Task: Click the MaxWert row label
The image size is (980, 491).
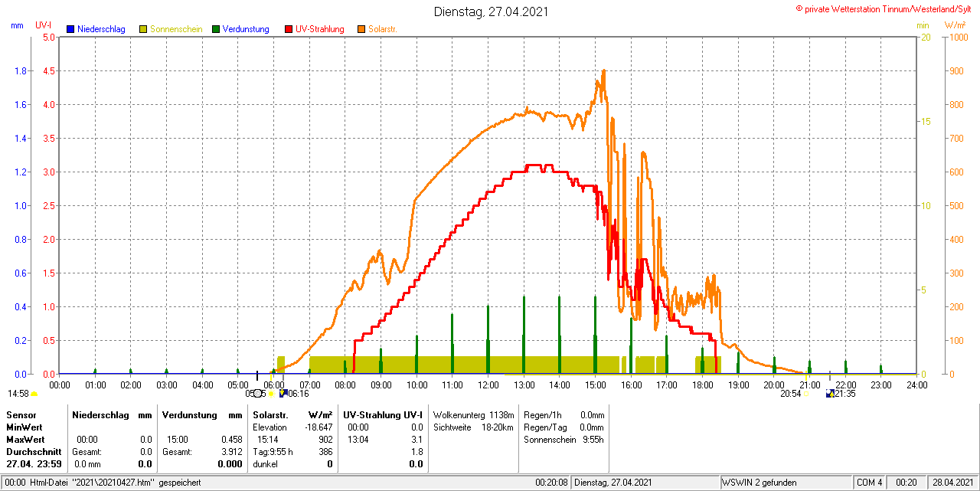Action: 26,440
